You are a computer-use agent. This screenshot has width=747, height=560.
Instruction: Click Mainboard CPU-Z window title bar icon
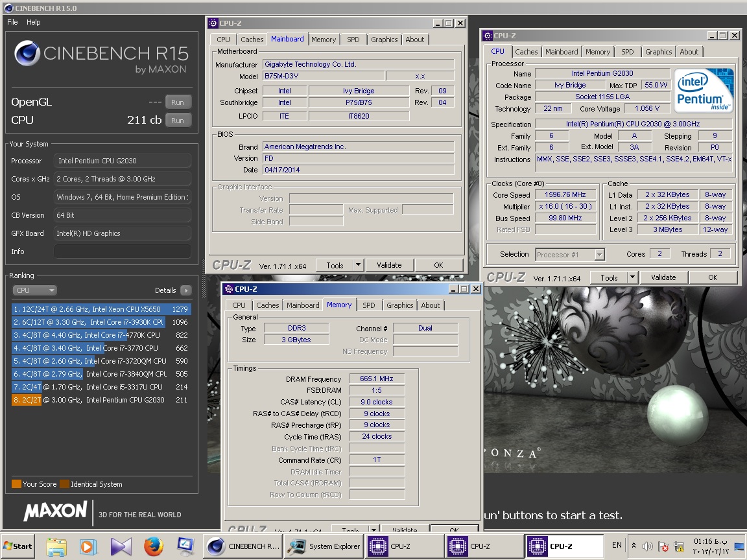(213, 23)
